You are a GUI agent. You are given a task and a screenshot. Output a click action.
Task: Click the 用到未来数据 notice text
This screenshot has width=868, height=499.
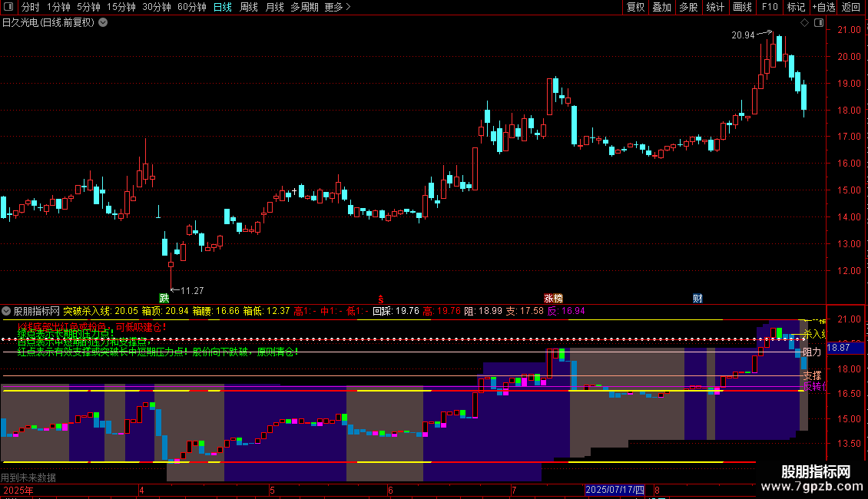tap(28, 478)
